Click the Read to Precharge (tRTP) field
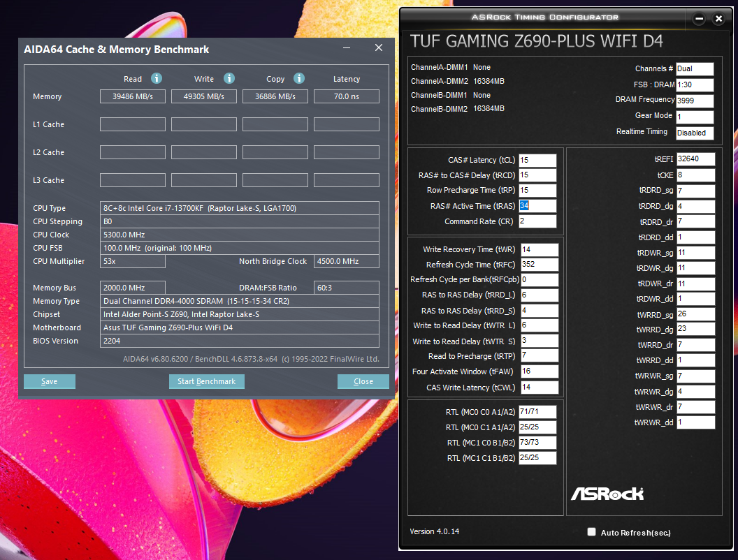Viewport: 738px width, 560px height. 540,355
